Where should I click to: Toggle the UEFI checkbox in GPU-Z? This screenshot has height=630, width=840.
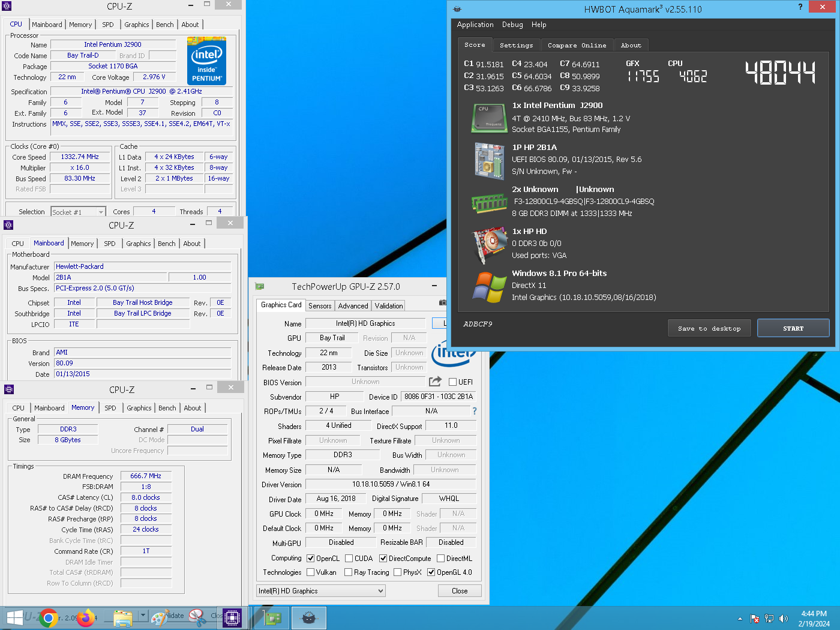(453, 382)
